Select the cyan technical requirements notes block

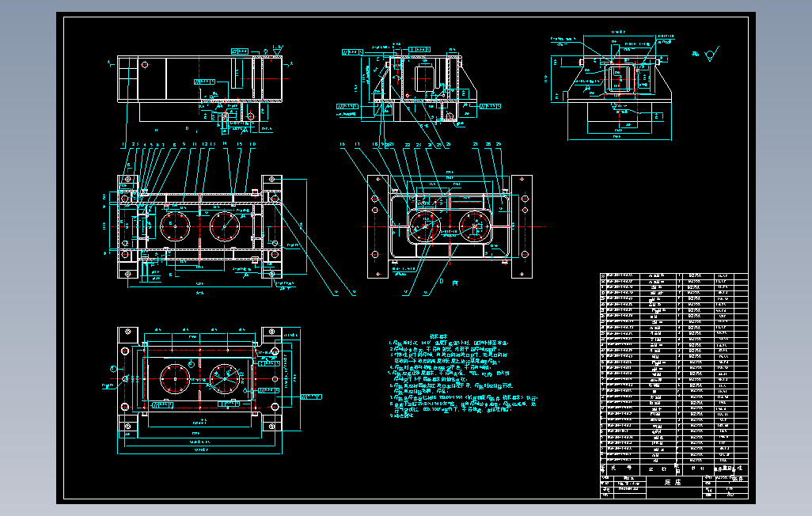[462, 377]
